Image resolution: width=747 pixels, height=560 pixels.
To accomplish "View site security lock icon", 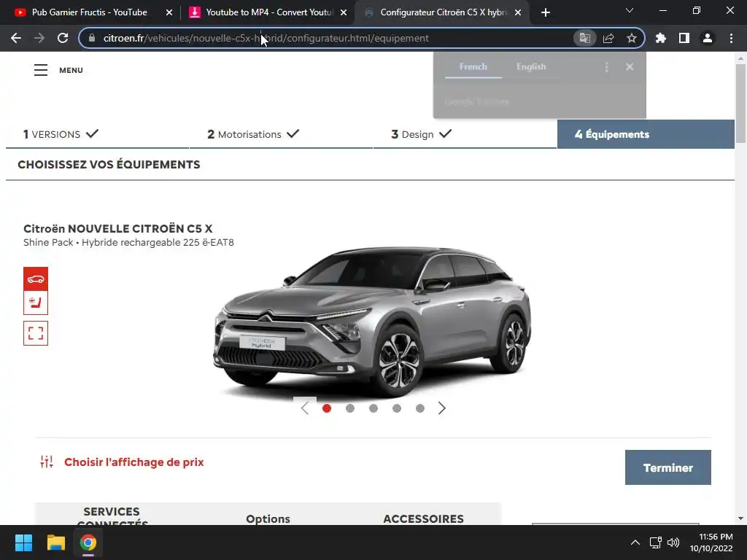I will click(x=92, y=38).
